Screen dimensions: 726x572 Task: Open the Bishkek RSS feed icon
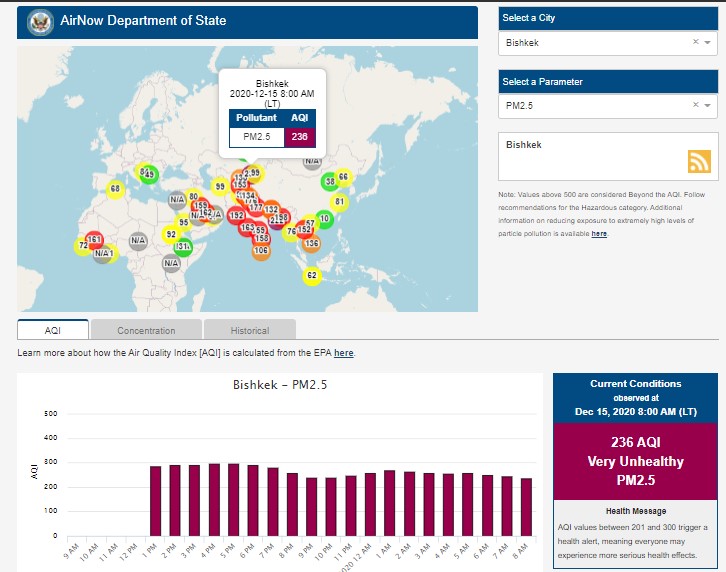[x=698, y=161]
